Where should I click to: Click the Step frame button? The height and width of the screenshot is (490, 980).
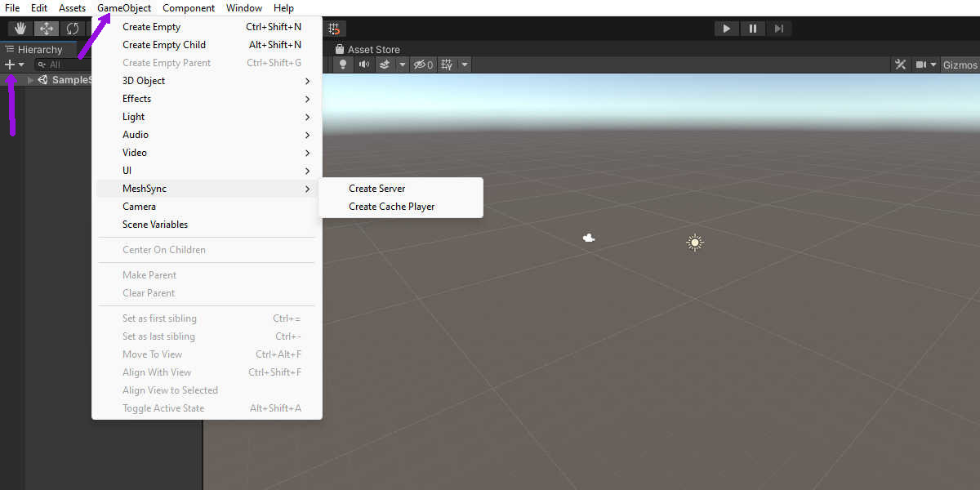(x=778, y=29)
